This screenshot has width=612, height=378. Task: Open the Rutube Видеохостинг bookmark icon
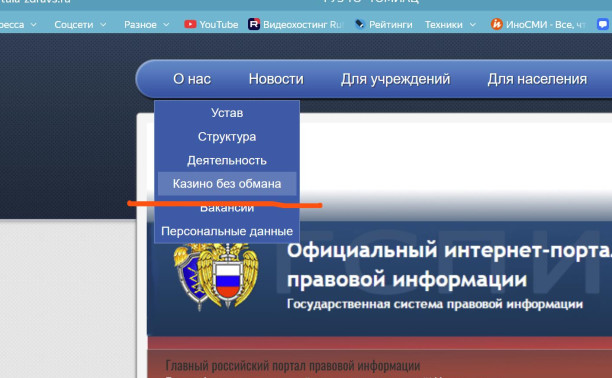click(254, 25)
